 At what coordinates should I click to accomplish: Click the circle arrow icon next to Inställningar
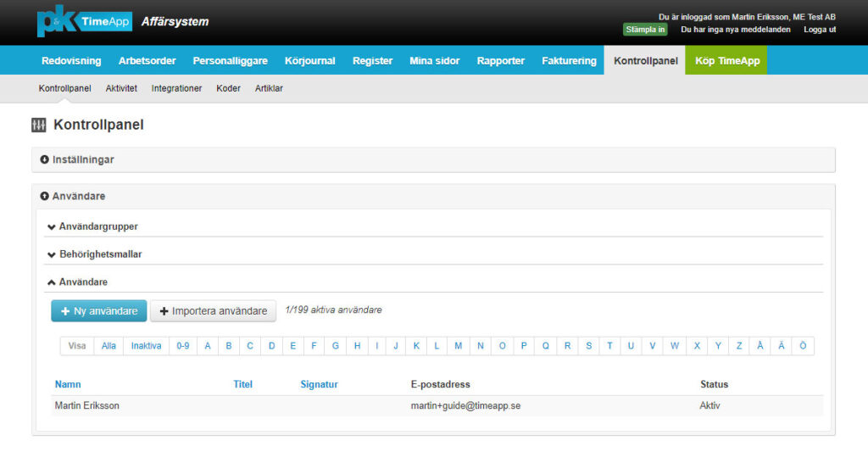coord(44,159)
